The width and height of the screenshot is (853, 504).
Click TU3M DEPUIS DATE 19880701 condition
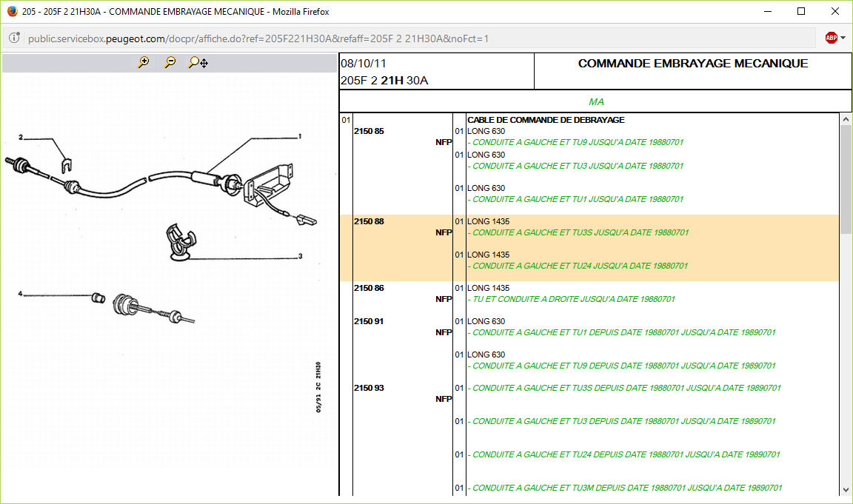tap(625, 488)
